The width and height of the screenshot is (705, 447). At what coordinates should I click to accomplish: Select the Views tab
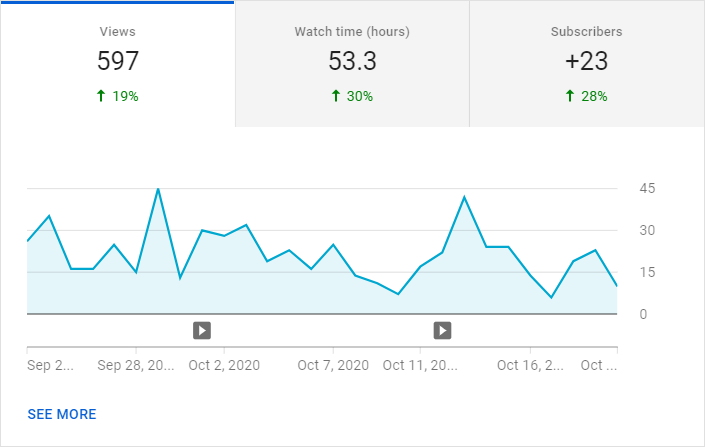[117, 64]
